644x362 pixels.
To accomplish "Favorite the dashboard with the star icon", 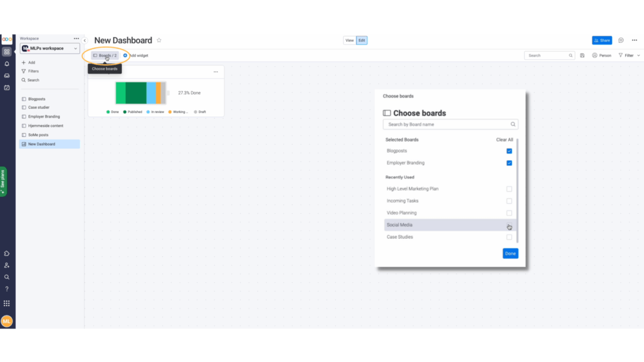I will [159, 40].
